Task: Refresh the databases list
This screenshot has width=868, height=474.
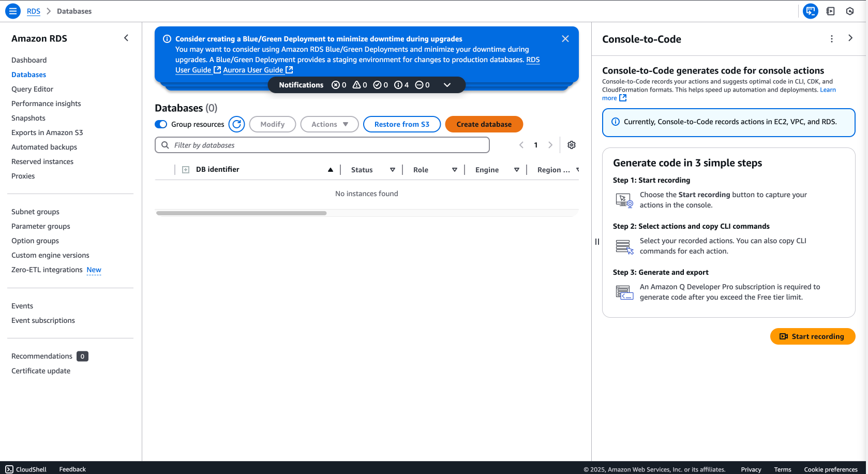Action: [x=237, y=124]
